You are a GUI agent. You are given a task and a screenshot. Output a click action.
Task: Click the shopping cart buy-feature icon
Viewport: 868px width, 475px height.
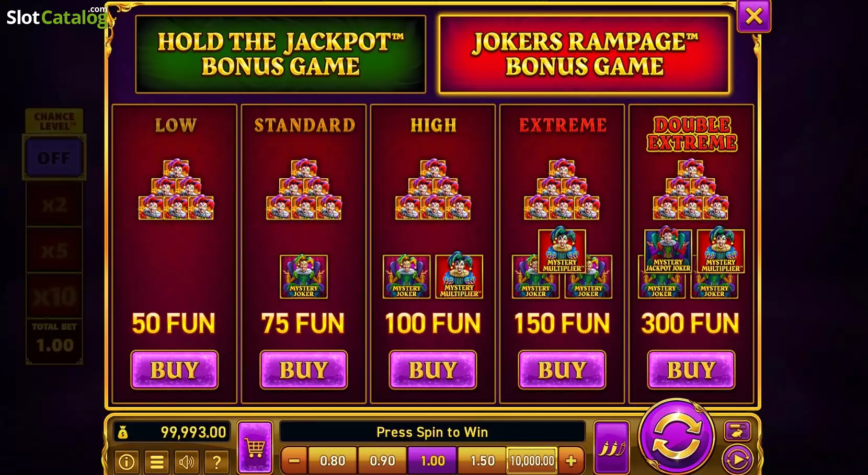[255, 447]
